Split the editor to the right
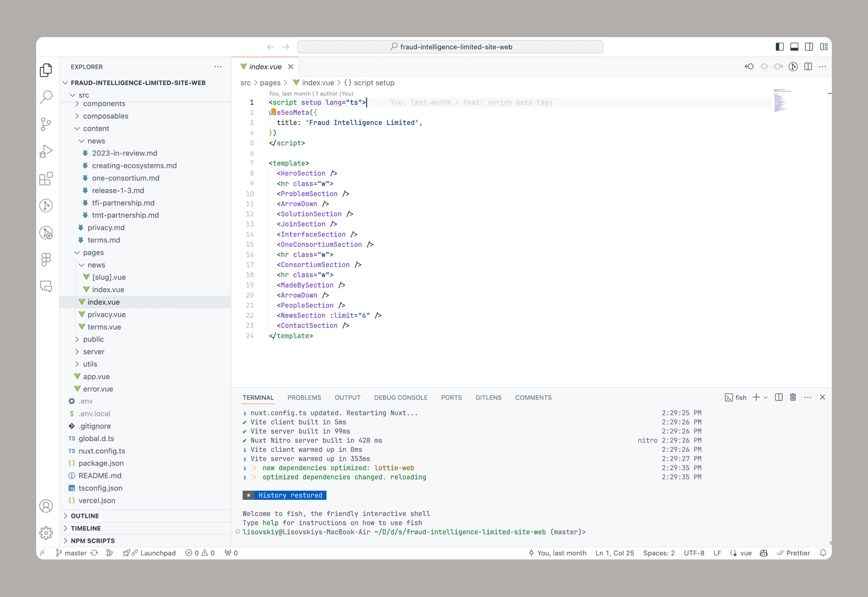 point(808,66)
